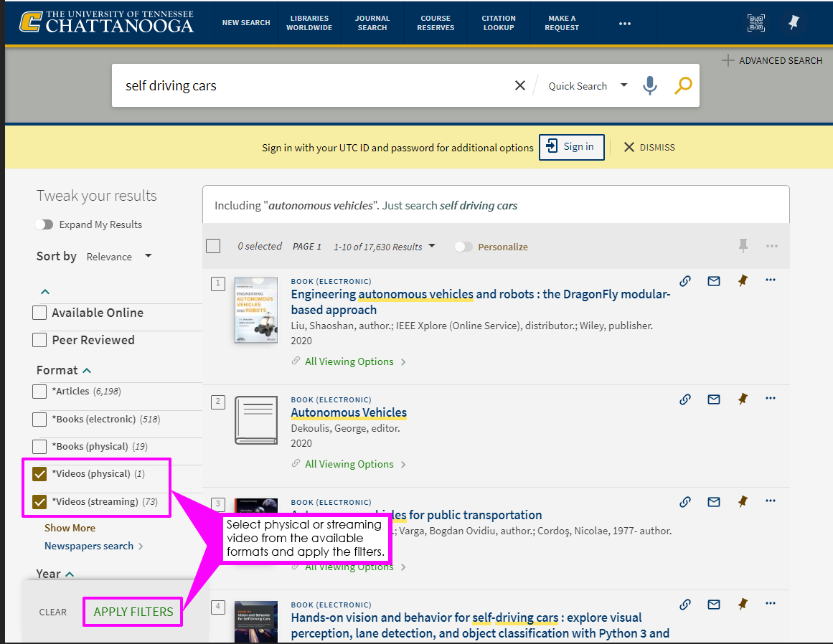Copy permalink for Engineering autonomous vehicles result
The height and width of the screenshot is (644, 833).
point(685,281)
